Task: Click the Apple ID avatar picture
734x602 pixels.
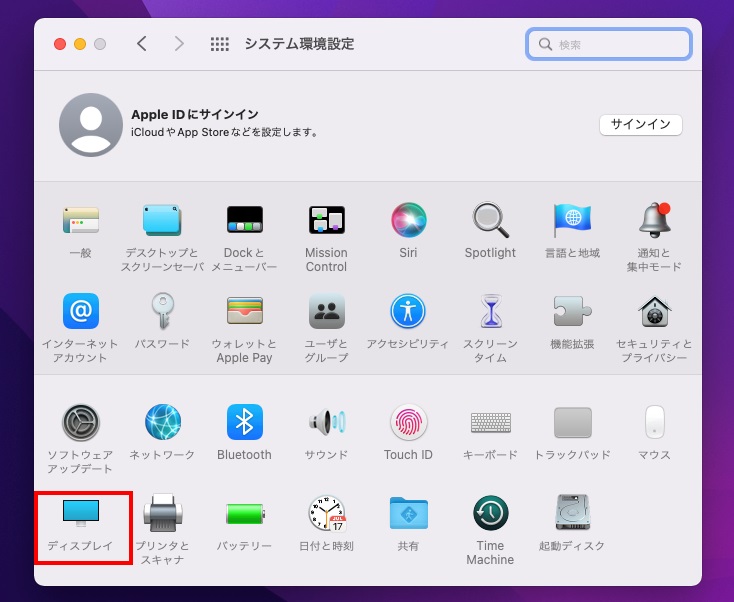Action: 91,125
